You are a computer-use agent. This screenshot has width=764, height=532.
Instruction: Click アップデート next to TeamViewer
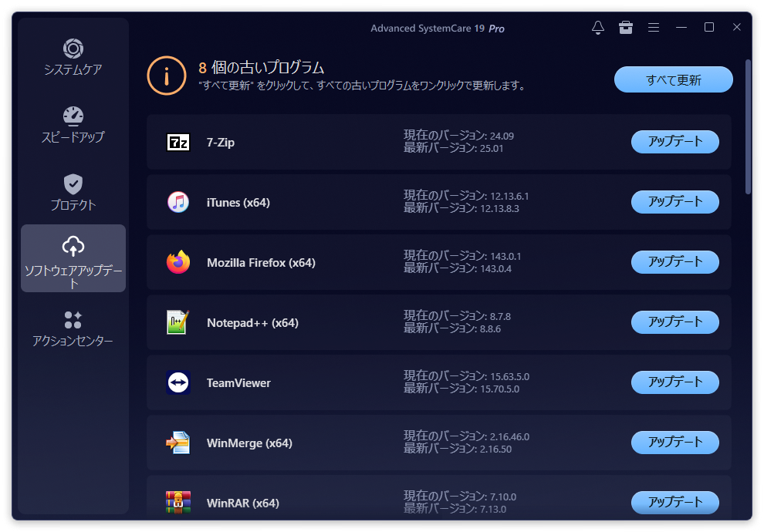pyautogui.click(x=675, y=382)
